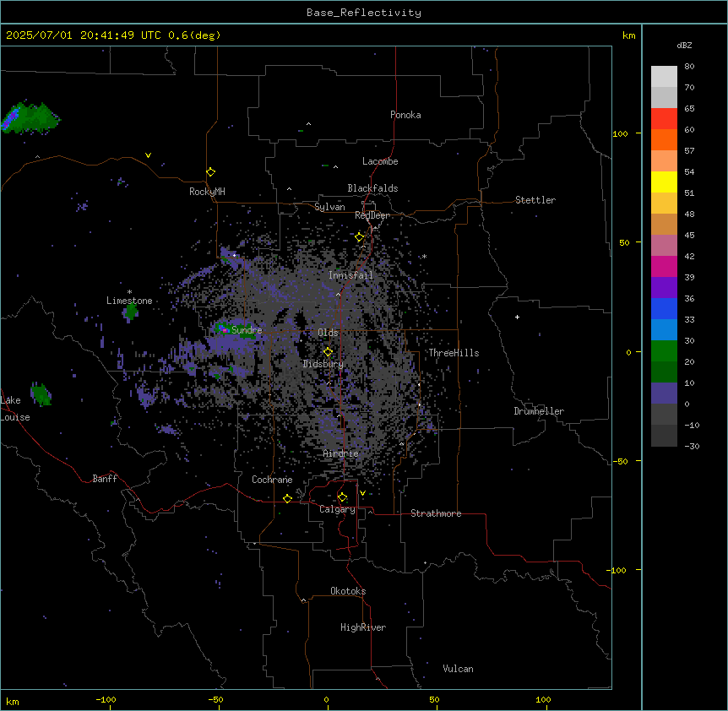728x711 pixels.
Task: Pick the purple 36–39 dBZ legend swatch
Action: pyautogui.click(x=664, y=287)
